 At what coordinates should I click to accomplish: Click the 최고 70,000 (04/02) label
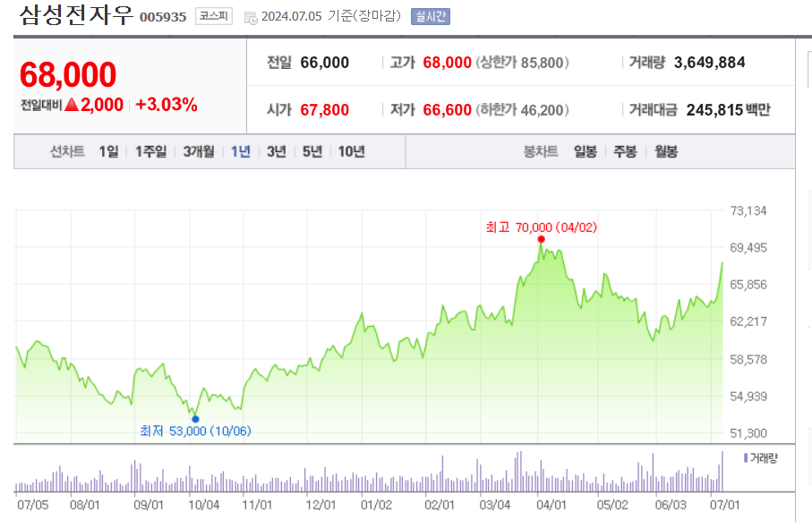tap(541, 227)
